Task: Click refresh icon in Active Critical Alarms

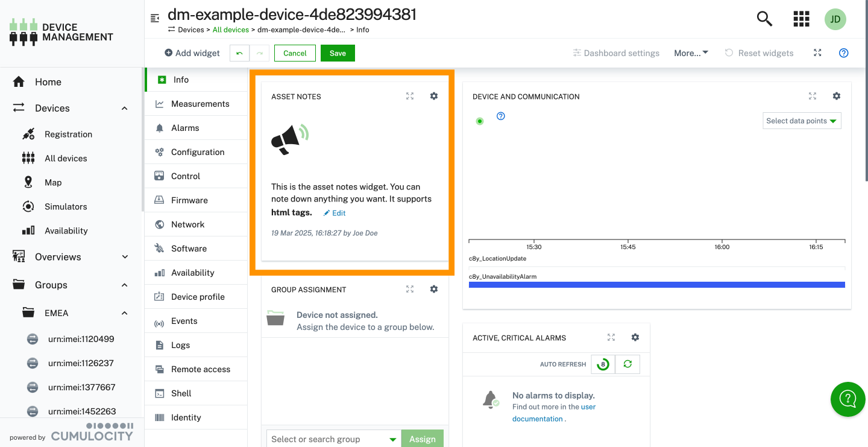Action: tap(627, 364)
